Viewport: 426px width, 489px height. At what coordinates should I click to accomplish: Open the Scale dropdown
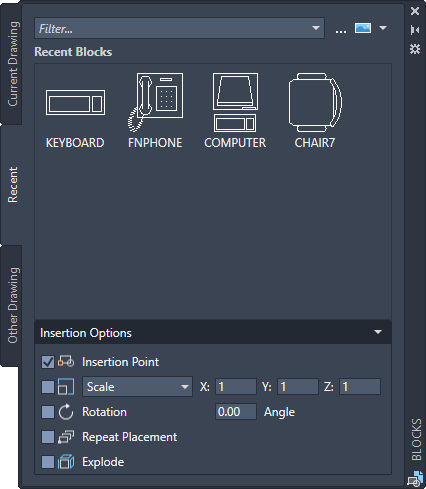pyautogui.click(x=137, y=387)
